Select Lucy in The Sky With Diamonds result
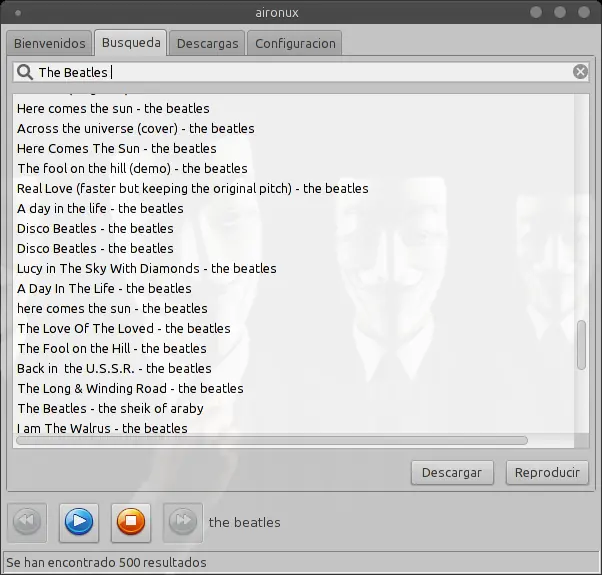602x575 pixels. 147,269
